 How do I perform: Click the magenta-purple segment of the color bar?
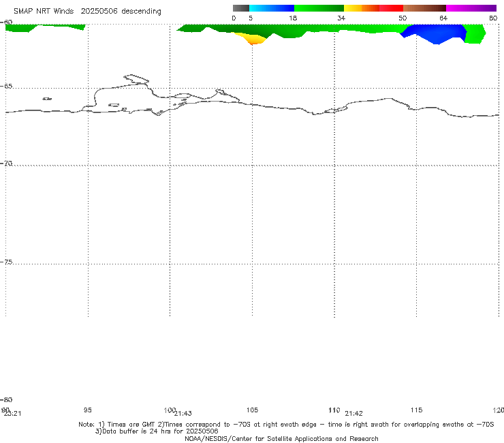click(471, 8)
